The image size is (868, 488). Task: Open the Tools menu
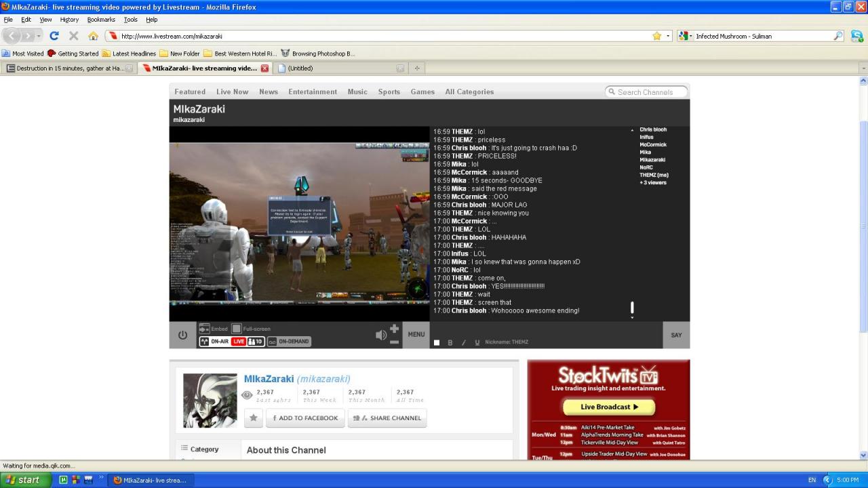[131, 20]
